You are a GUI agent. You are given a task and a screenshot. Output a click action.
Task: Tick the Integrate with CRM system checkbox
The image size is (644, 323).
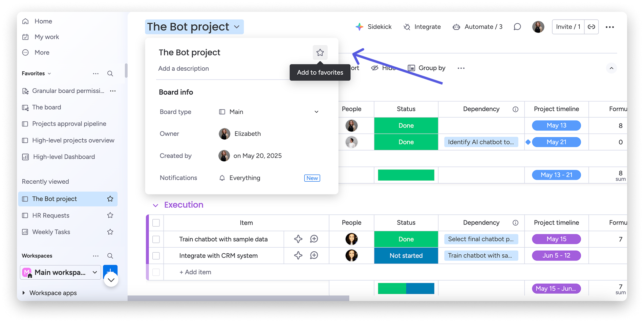pos(156,256)
